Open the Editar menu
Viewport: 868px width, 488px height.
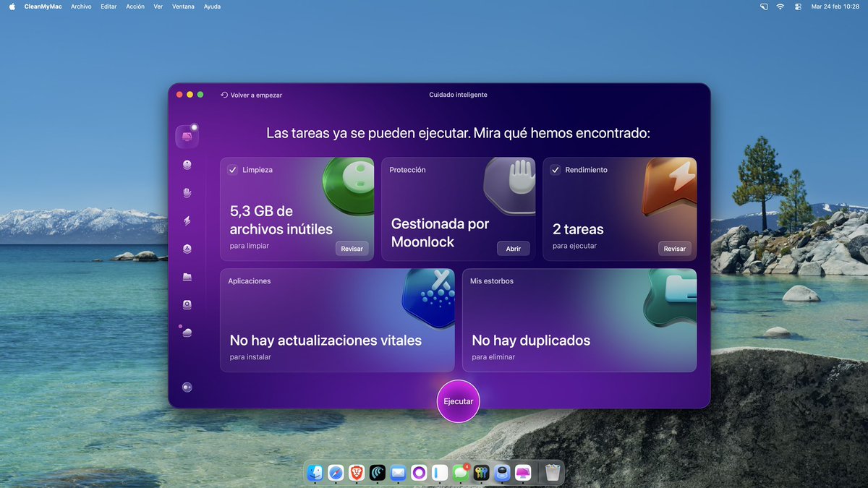click(109, 7)
